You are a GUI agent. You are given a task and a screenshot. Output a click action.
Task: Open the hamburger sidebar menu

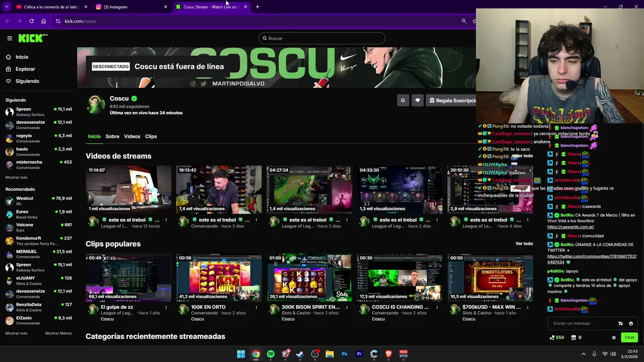coord(10,38)
